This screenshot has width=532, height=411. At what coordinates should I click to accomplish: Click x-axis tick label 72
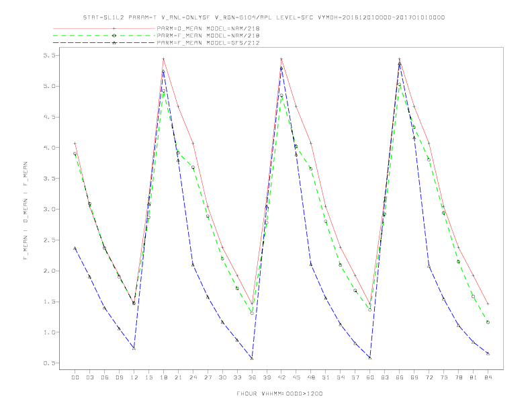[x=429, y=377]
